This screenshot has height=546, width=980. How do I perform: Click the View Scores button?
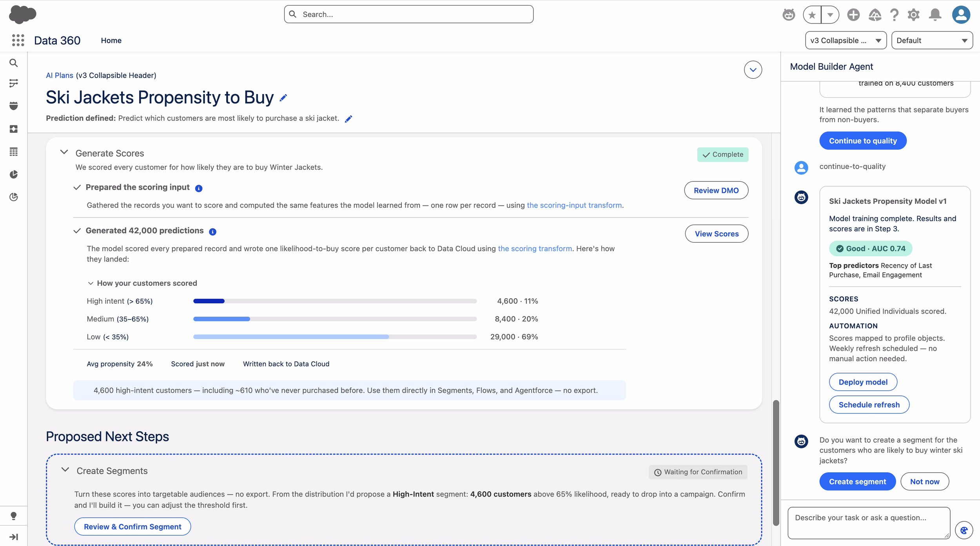point(717,234)
